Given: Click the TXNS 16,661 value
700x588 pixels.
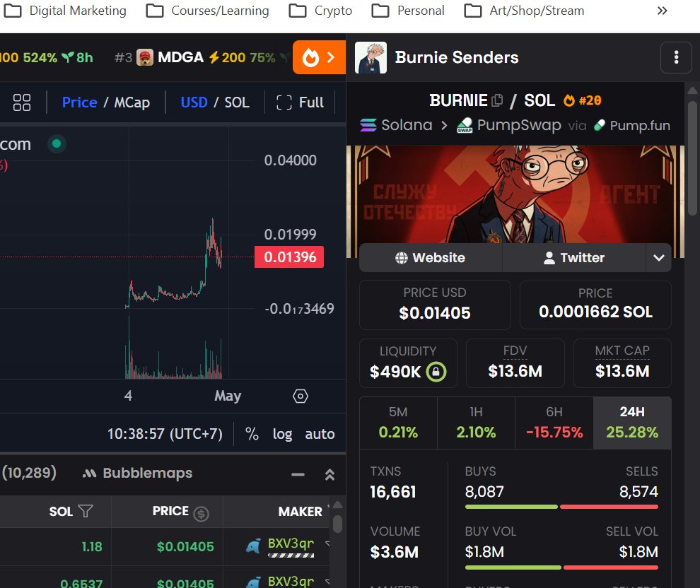Looking at the screenshot, I should click(393, 492).
